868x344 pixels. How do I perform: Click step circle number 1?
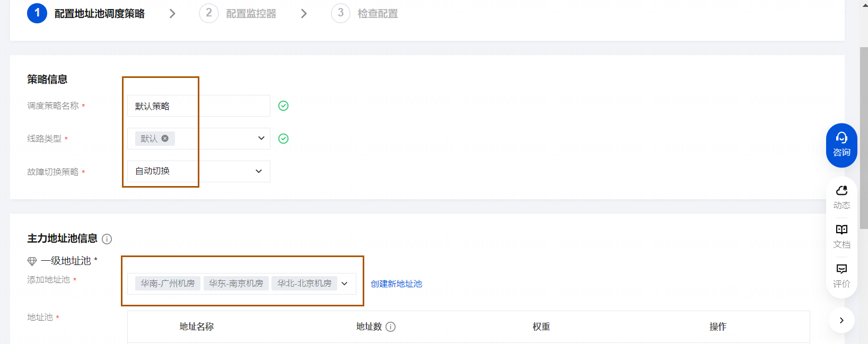37,13
